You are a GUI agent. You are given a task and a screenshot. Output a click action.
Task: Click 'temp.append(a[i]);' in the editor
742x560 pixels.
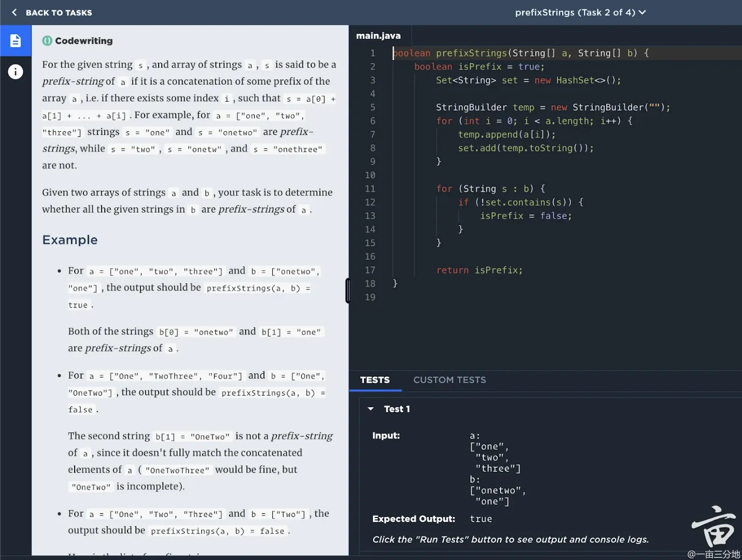pyautogui.click(x=507, y=134)
